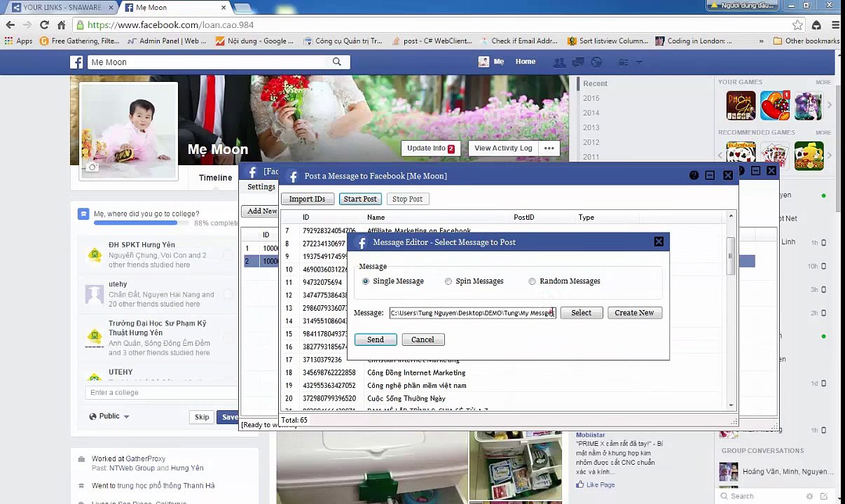This screenshot has width=845, height=504.
Task: Open the Public privacy dropdown
Action: point(109,416)
